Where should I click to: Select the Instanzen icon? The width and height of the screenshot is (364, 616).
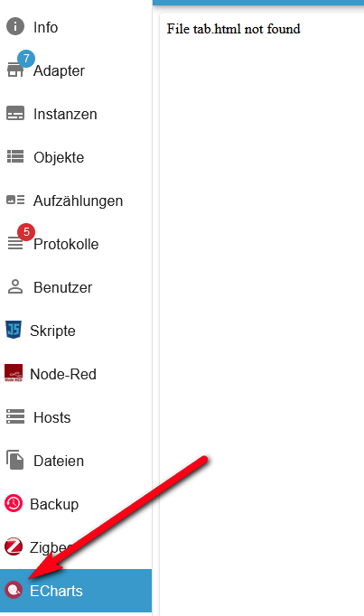15,114
